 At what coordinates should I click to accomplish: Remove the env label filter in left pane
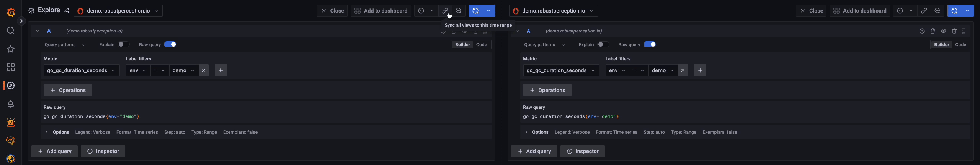(204, 70)
